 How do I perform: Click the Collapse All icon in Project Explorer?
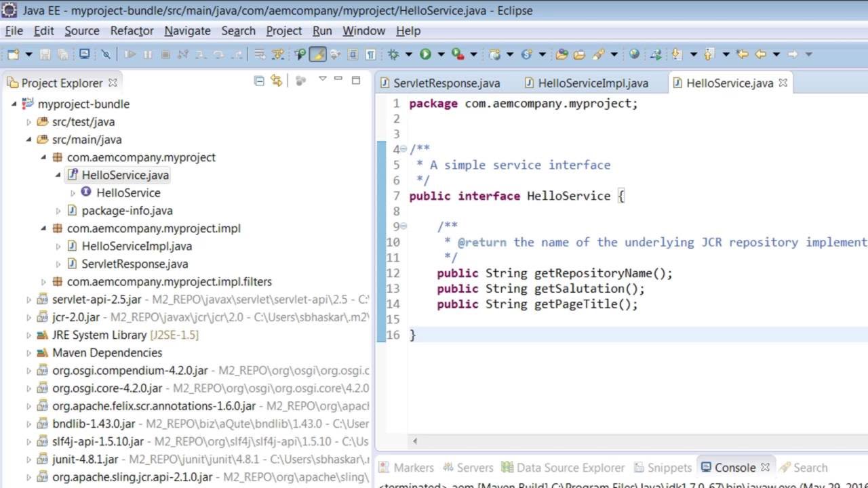point(259,81)
